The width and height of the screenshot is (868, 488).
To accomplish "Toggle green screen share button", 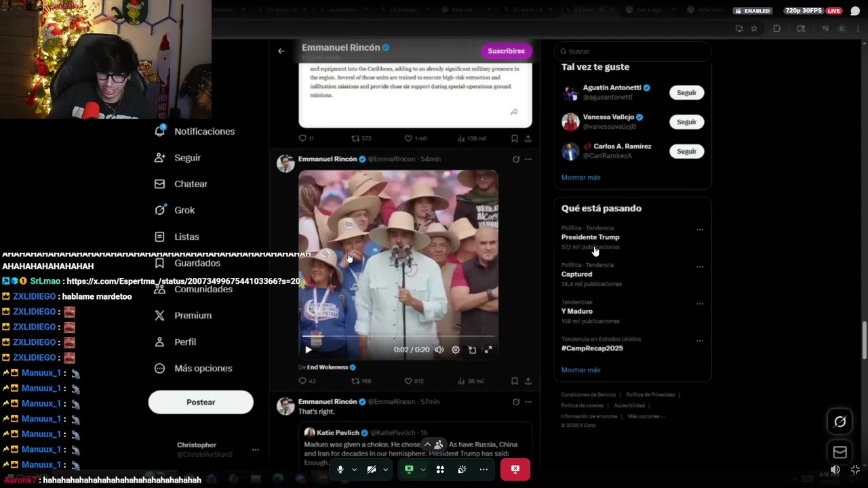I will coord(409,469).
